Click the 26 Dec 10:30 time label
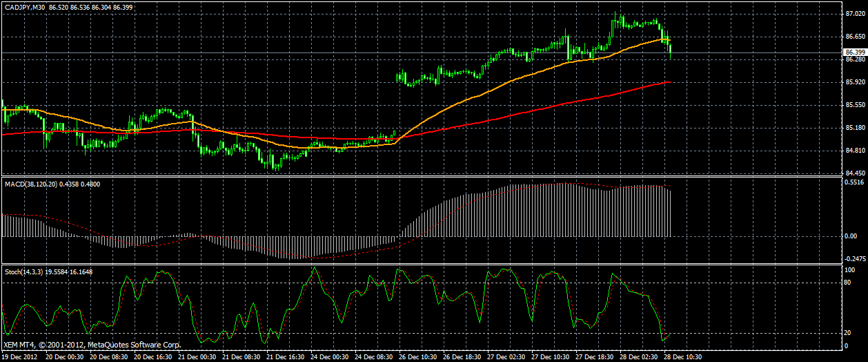The width and height of the screenshot is (868, 362). (417, 357)
